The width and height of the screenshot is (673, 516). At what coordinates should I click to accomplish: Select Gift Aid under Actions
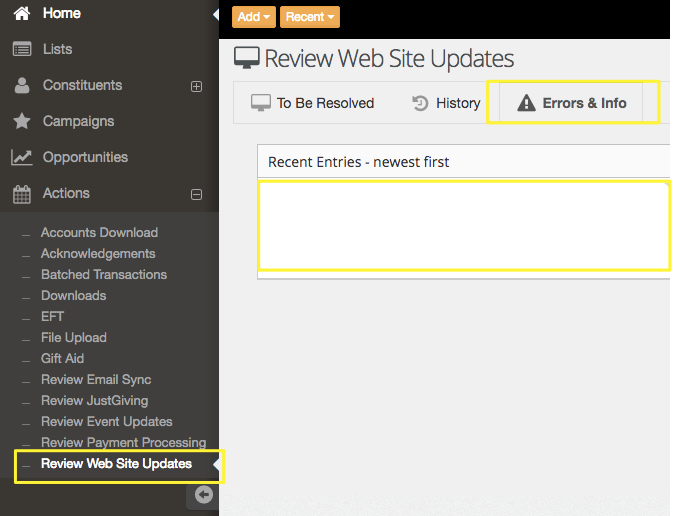tap(62, 359)
